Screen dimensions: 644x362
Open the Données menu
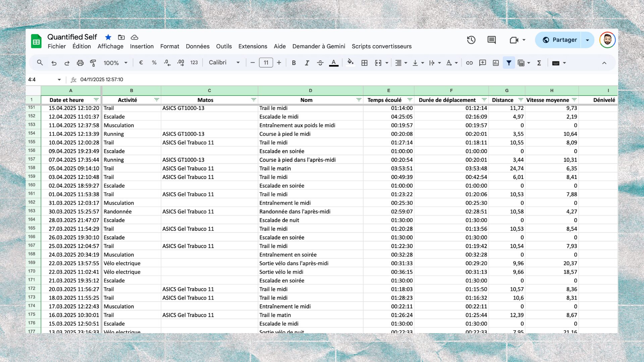[197, 46]
